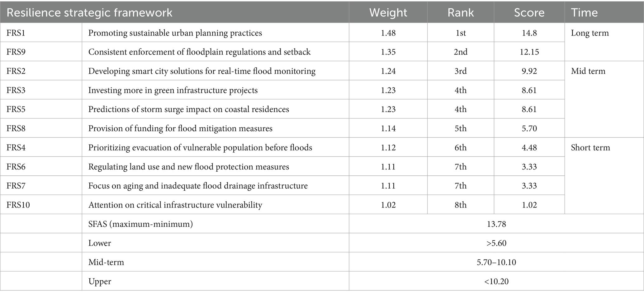This screenshot has width=644, height=296.
Task: Select the 'Short term' time cell
Action: tap(590, 147)
